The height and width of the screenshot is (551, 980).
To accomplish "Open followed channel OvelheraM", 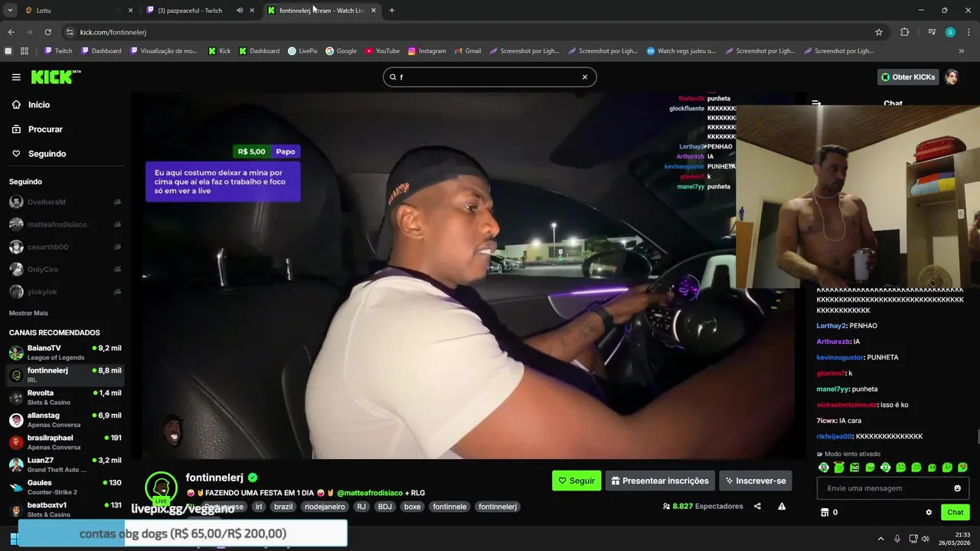I will point(65,202).
